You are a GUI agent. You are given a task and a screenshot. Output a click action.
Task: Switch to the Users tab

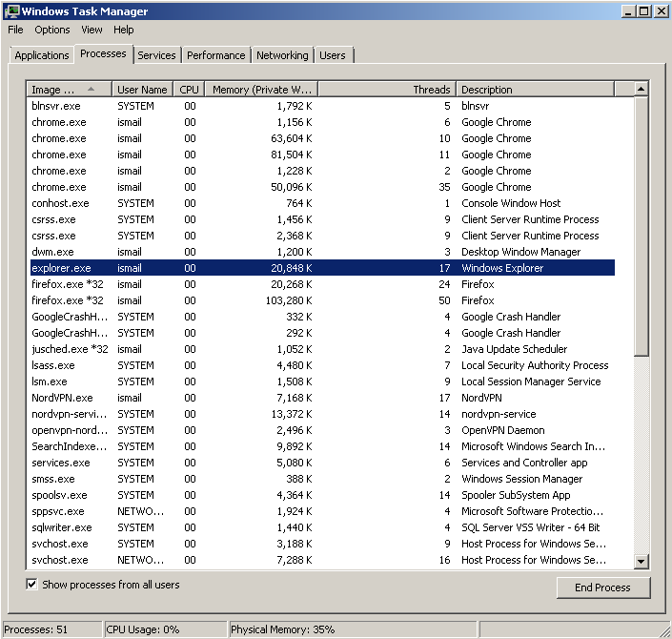pyautogui.click(x=333, y=55)
